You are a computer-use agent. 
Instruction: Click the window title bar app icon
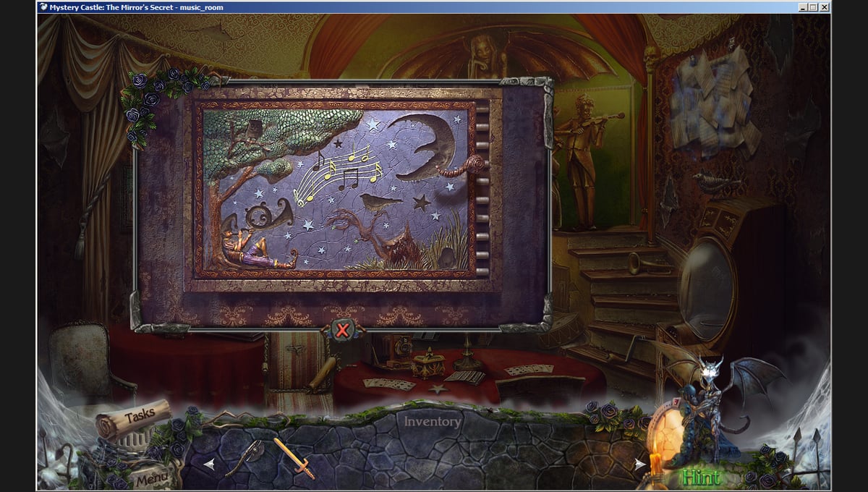44,7
